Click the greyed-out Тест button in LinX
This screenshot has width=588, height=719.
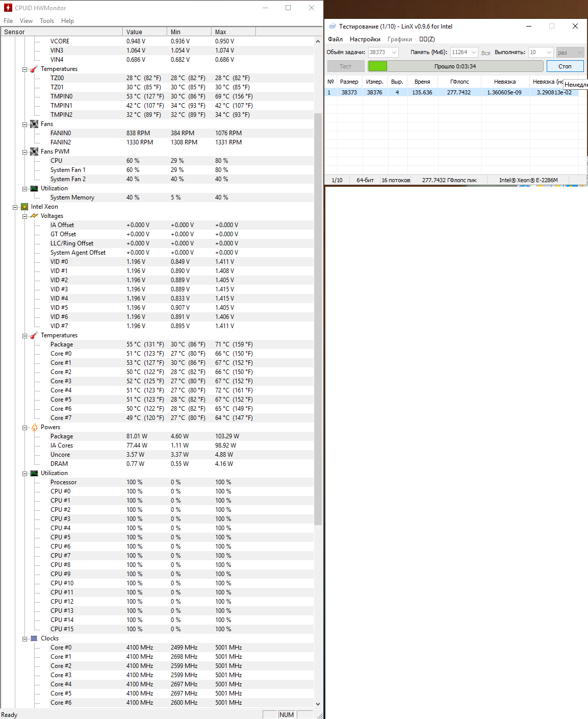(346, 66)
